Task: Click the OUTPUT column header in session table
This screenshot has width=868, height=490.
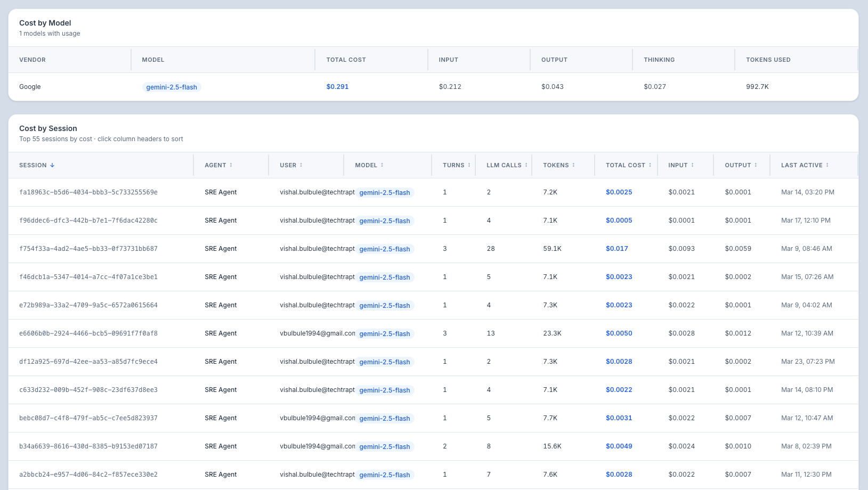Action: [737, 165]
